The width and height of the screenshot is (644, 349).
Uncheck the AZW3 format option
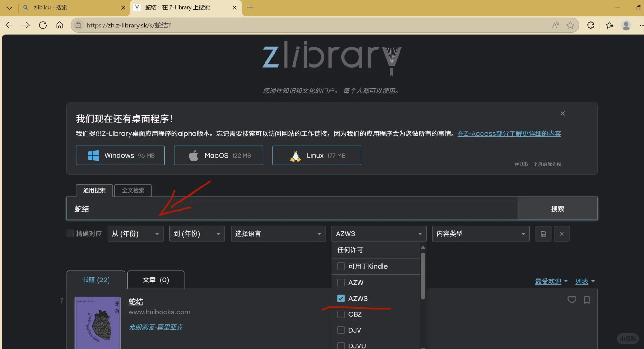pos(341,298)
